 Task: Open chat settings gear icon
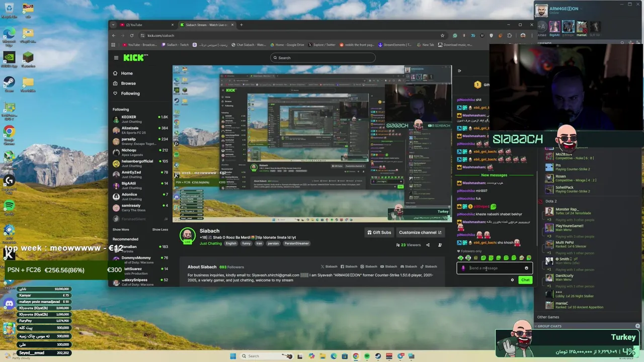pos(512,280)
